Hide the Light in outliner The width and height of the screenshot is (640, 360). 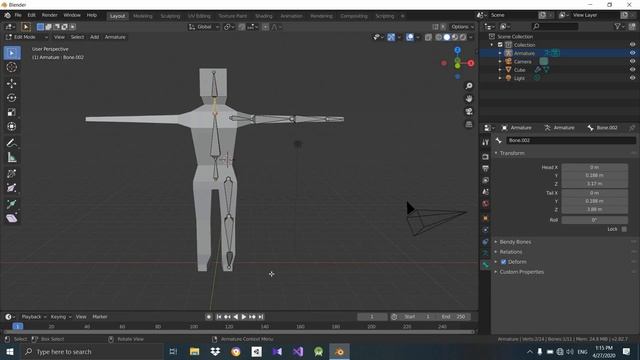click(x=632, y=78)
